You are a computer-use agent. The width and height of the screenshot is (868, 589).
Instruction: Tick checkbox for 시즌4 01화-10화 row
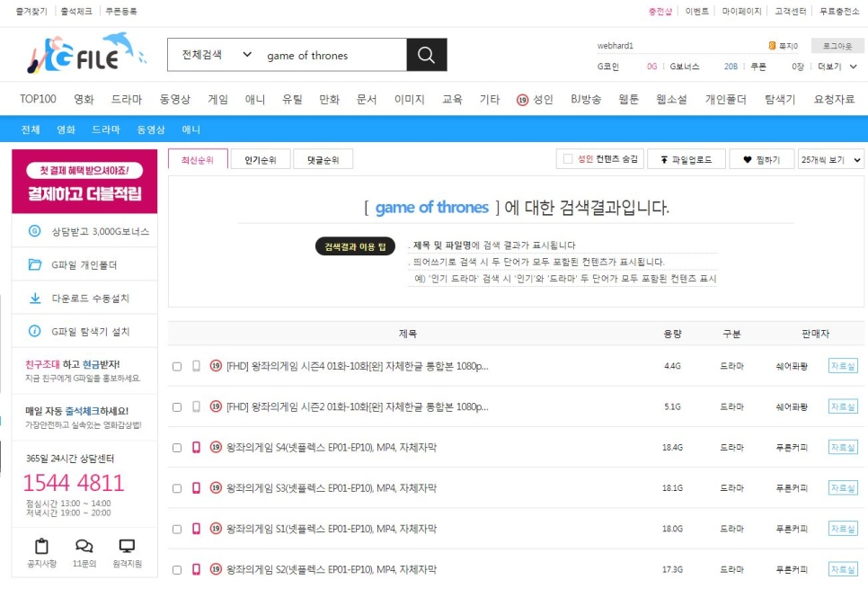(177, 366)
